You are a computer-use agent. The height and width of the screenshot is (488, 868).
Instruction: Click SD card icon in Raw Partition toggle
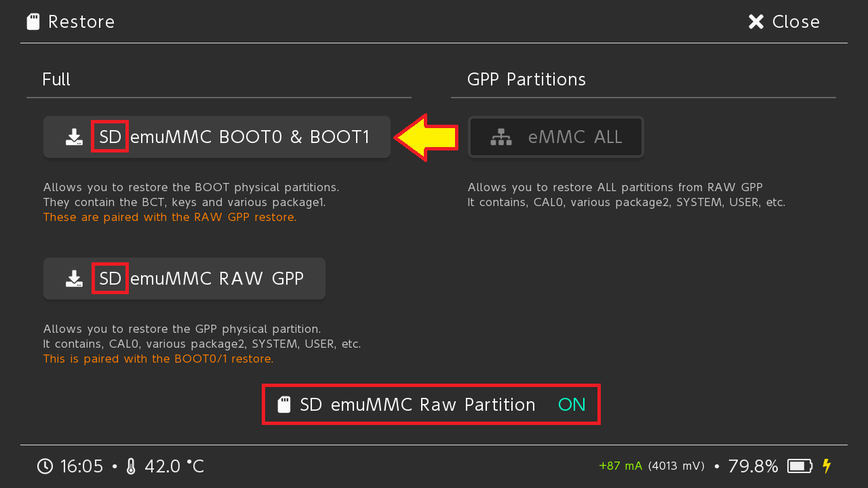285,405
